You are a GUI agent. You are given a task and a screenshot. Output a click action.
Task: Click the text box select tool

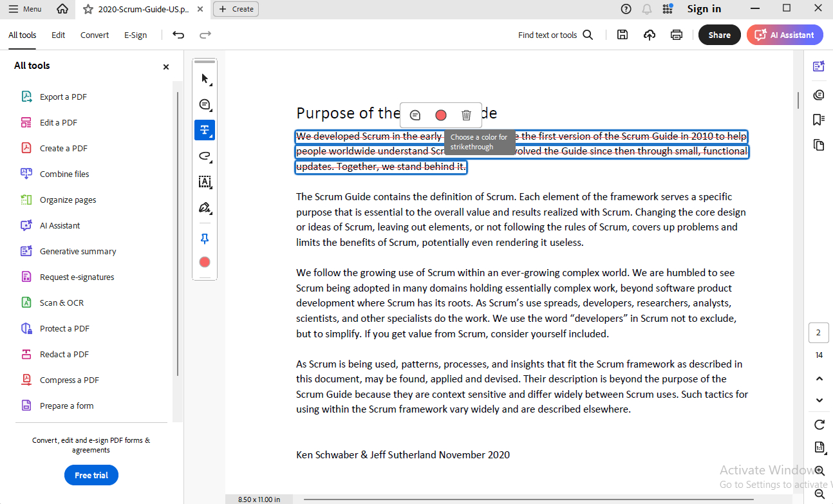pos(205,182)
